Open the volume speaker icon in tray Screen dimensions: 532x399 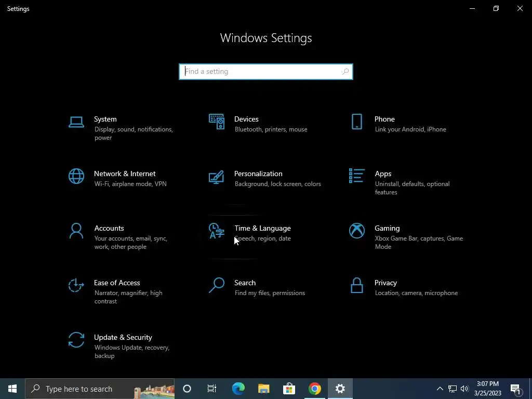pyautogui.click(x=464, y=389)
